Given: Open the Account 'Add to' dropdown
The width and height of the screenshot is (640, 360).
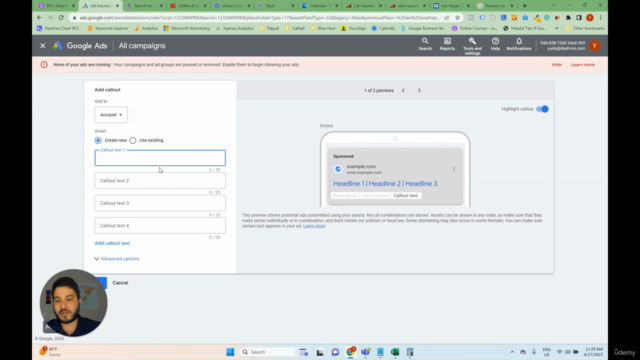Looking at the screenshot, I should 111,115.
